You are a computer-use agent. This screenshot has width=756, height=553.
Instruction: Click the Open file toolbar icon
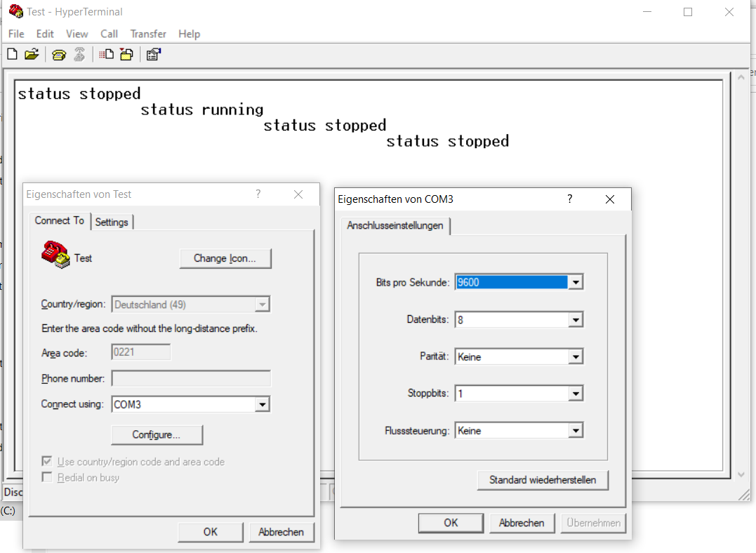point(32,55)
